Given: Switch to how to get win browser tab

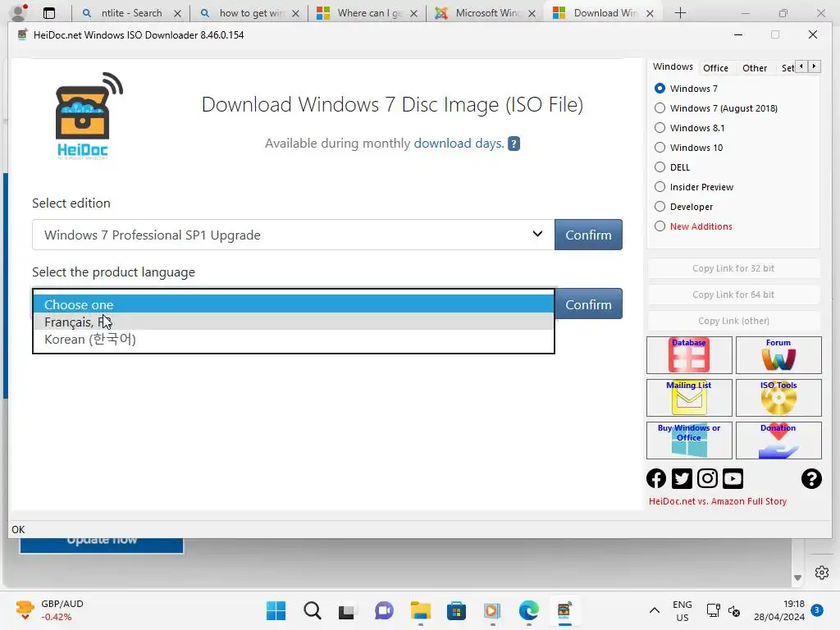Looking at the screenshot, I should click(x=249, y=13).
